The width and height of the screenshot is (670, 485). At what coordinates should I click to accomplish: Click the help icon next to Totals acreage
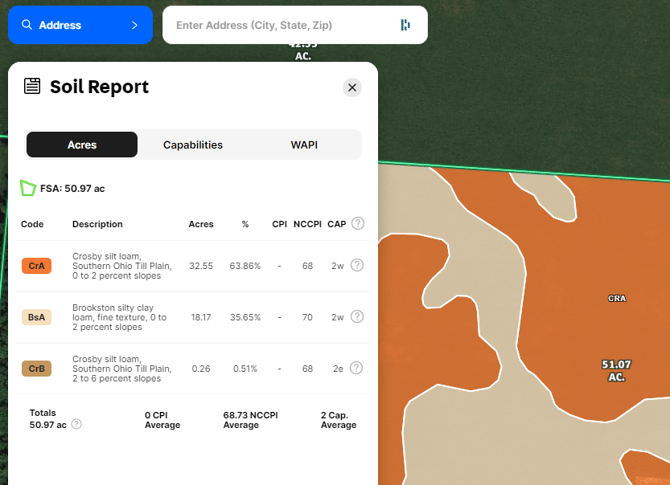76,424
